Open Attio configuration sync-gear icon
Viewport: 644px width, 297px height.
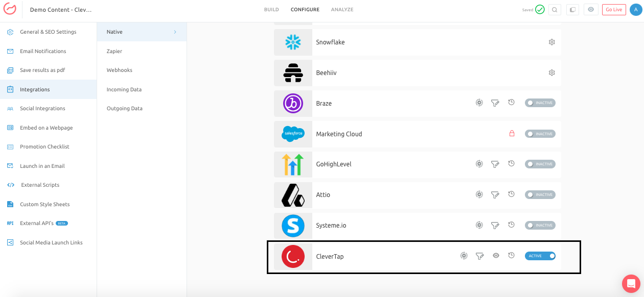[x=479, y=194]
